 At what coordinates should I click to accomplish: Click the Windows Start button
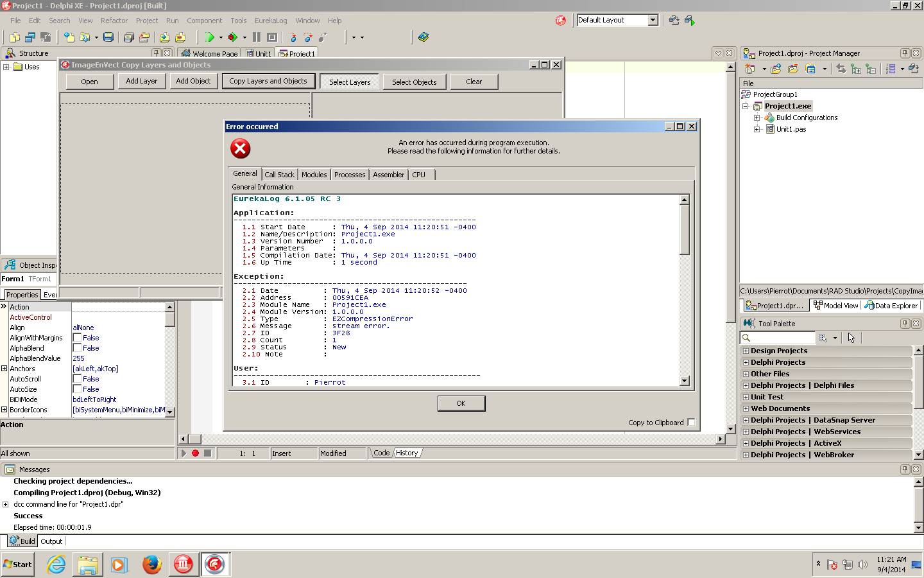click(18, 565)
